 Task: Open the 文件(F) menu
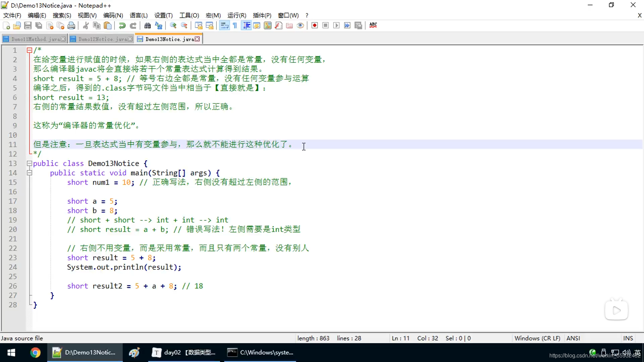coord(12,15)
